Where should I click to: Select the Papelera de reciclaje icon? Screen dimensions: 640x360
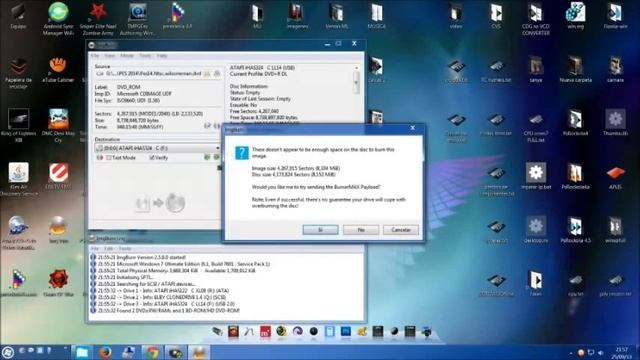(18, 72)
